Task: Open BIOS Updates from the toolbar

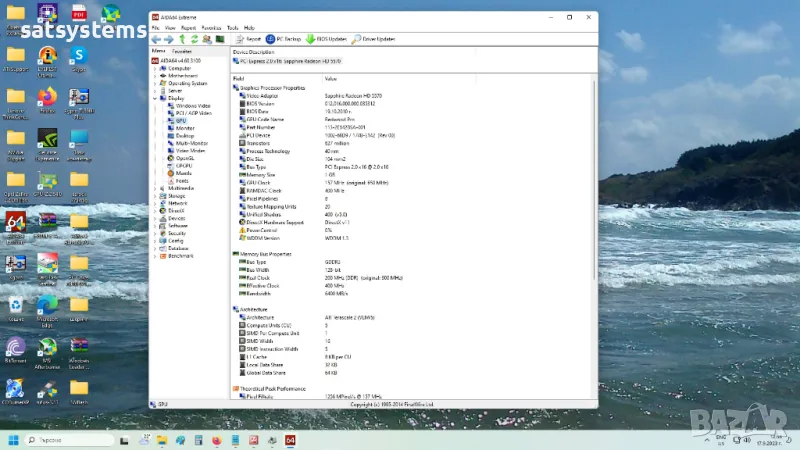Action: coord(326,39)
